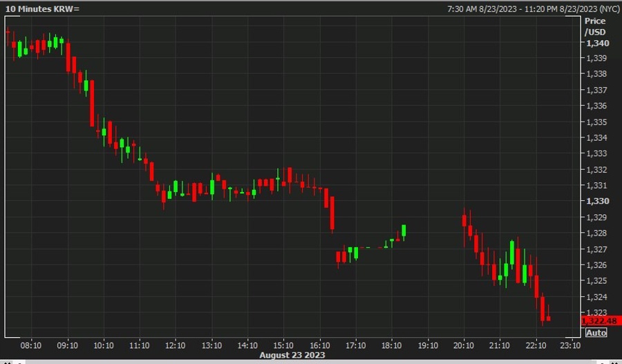Click the 'Price /USD' axis header
Viewport: 622px width, 364px height.
595,26
